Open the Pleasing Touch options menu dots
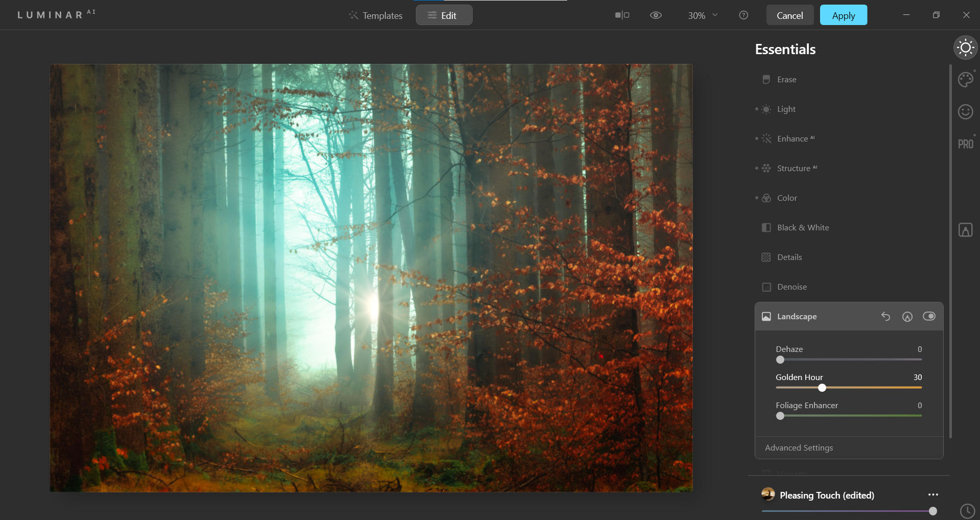 coord(933,495)
